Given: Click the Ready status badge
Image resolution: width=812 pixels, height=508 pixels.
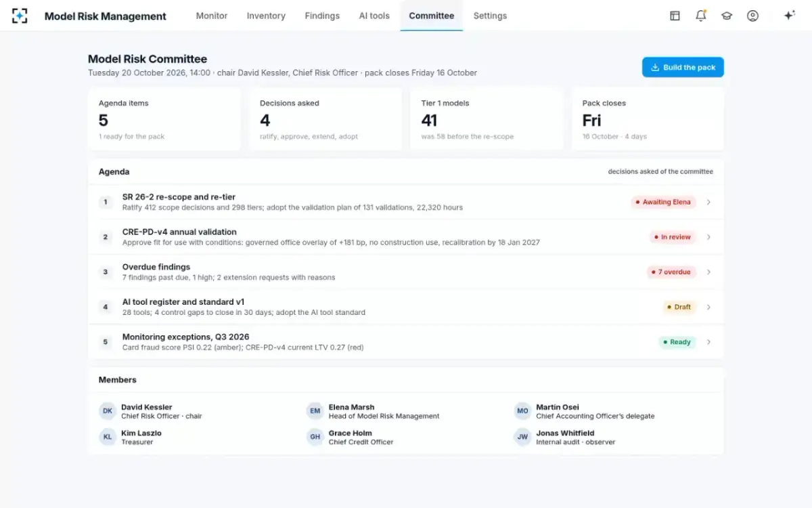Looking at the screenshot, I should click(x=677, y=342).
